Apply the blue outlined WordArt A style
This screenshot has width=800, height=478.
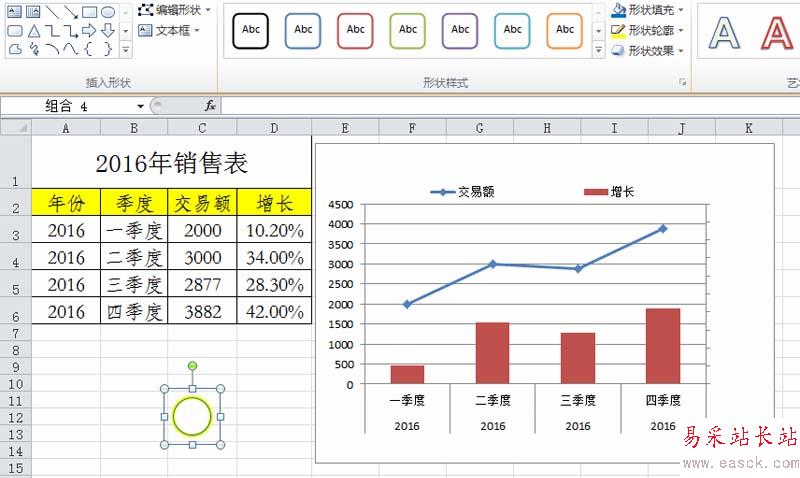(724, 33)
